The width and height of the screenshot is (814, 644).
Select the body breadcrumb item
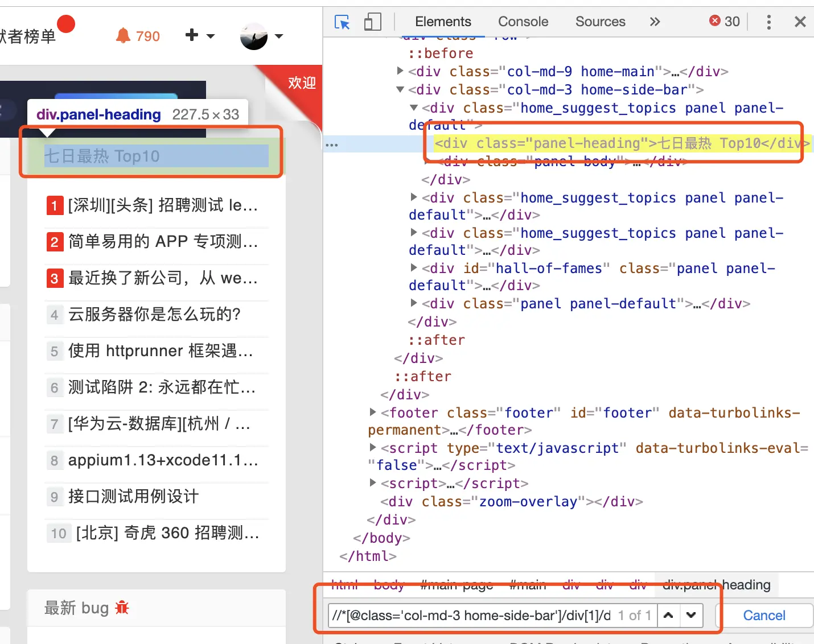point(389,585)
